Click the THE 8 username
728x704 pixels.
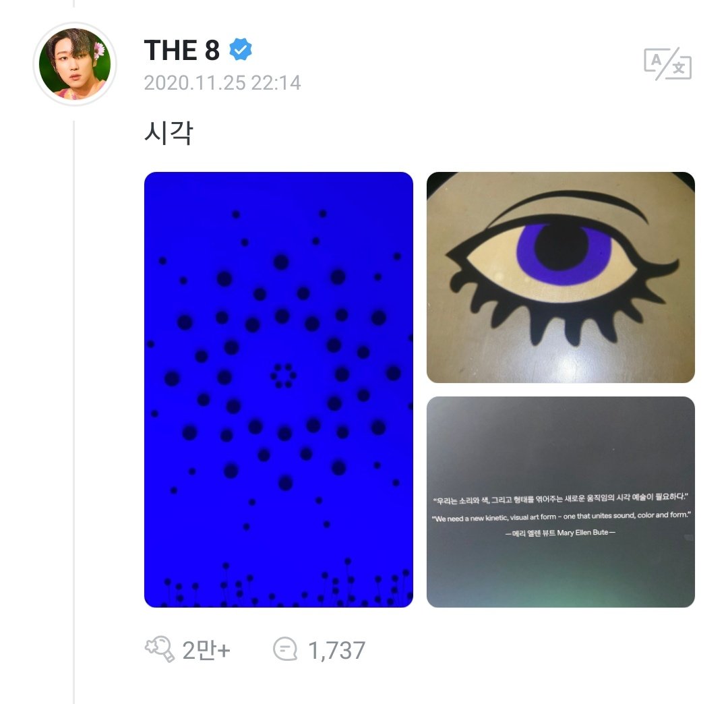181,50
